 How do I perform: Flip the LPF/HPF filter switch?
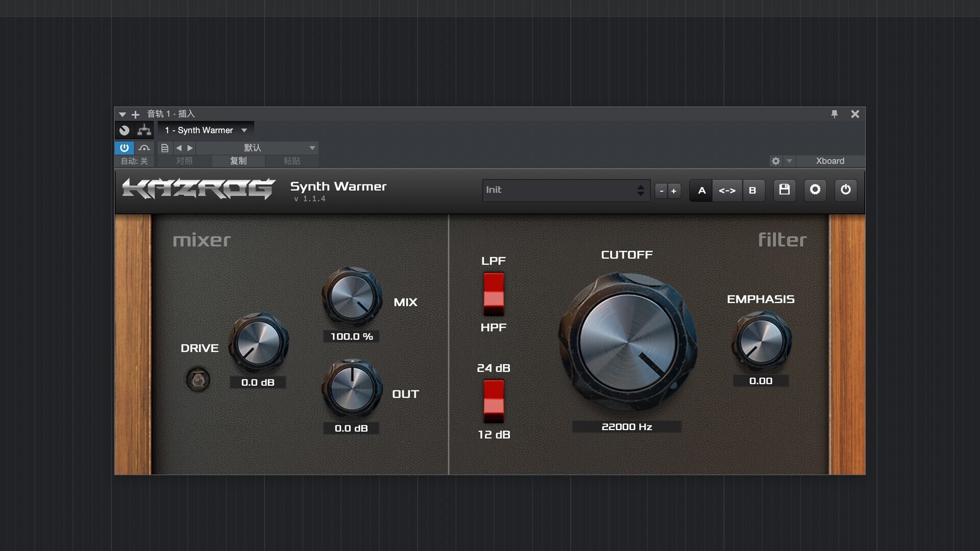(x=494, y=294)
